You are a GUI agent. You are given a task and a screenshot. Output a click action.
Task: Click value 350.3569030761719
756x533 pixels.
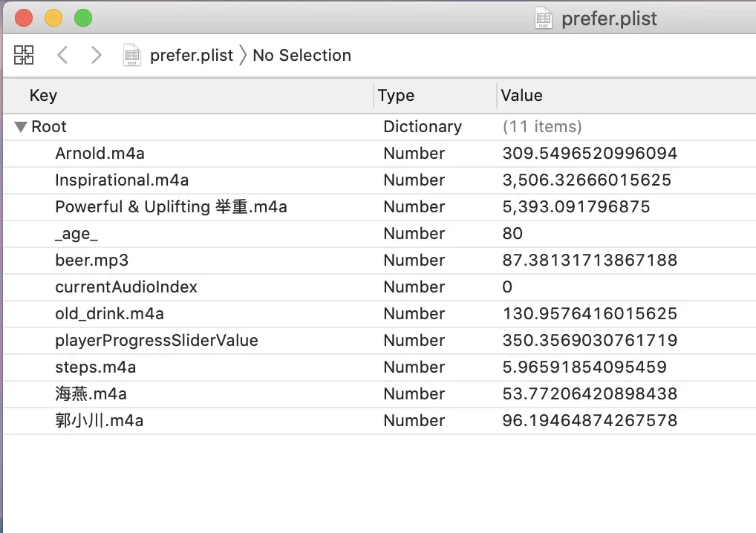(x=590, y=341)
